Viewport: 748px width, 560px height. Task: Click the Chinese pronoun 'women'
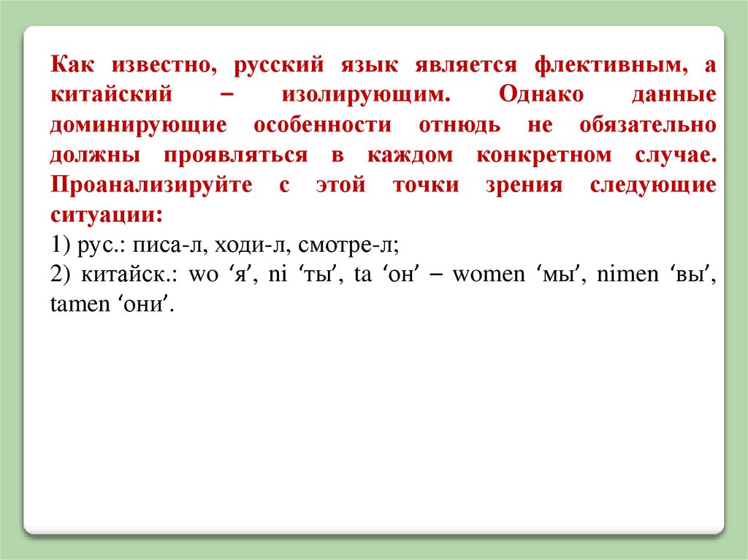tap(489, 275)
